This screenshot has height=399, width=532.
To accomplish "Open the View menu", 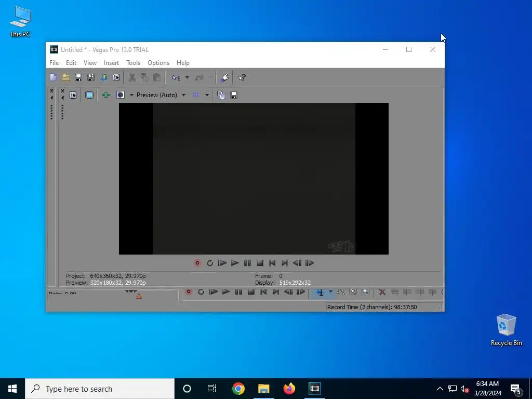I will click(x=90, y=63).
